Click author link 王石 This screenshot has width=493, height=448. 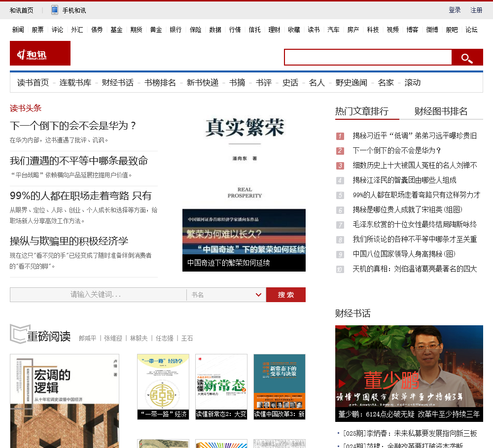(x=187, y=338)
